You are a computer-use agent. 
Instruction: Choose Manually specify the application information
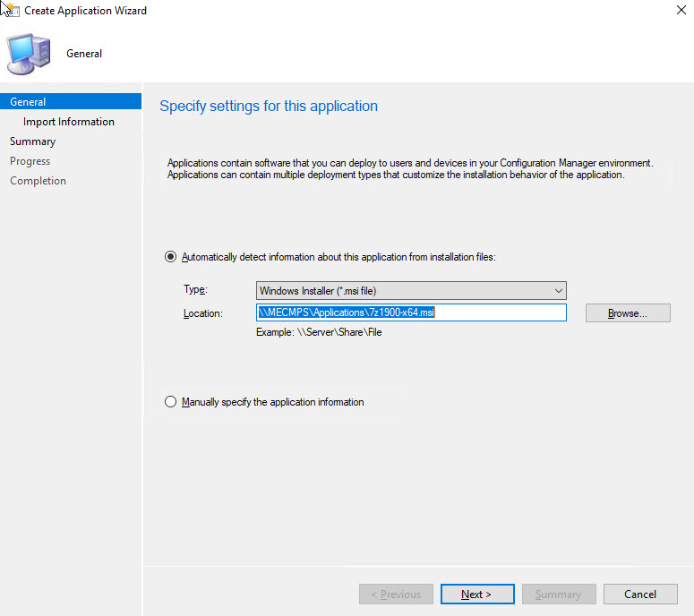[x=171, y=402]
